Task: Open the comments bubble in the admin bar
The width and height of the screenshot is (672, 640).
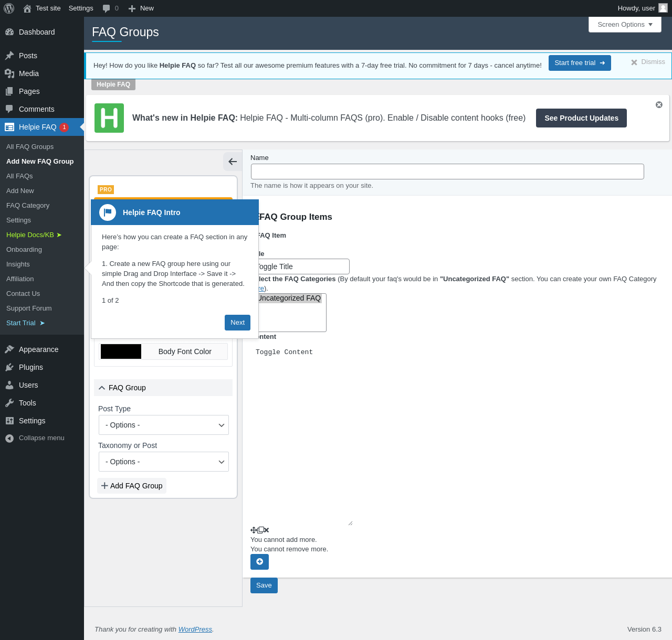Action: (x=111, y=8)
